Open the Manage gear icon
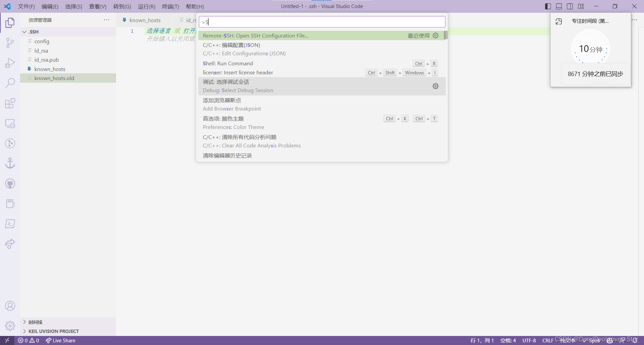Image resolution: width=644 pixels, height=345 pixels. tap(10, 326)
